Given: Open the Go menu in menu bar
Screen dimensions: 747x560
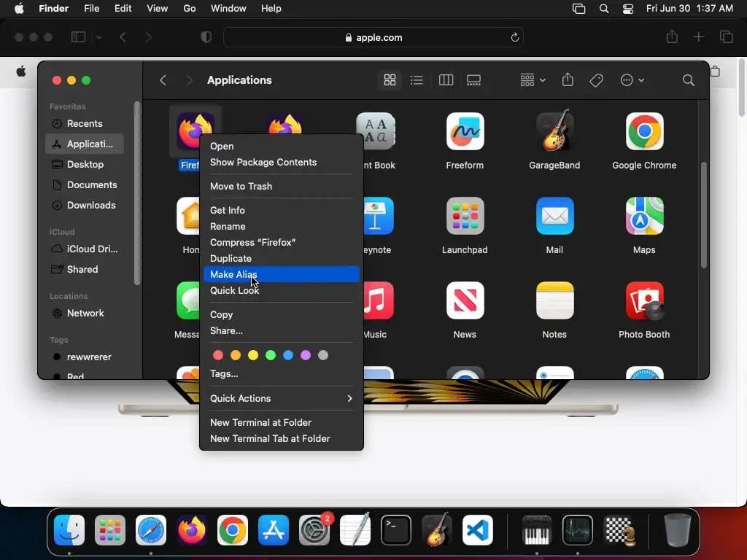Looking at the screenshot, I should point(190,9).
